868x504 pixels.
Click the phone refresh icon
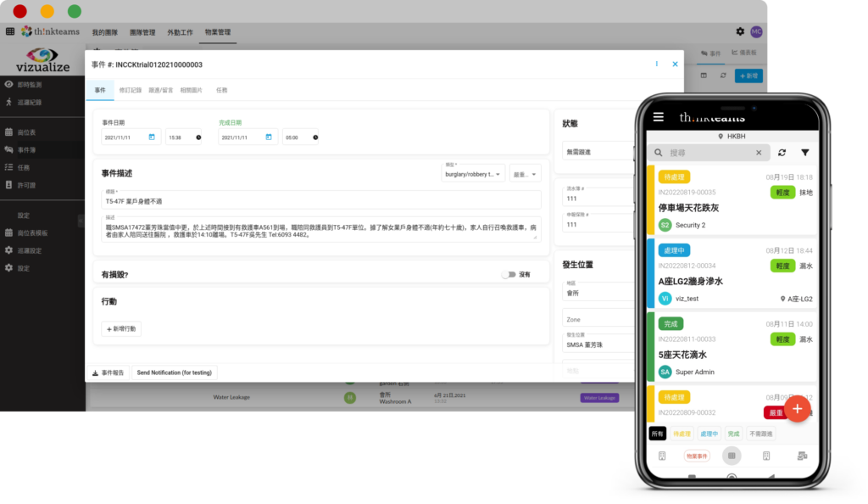(782, 153)
